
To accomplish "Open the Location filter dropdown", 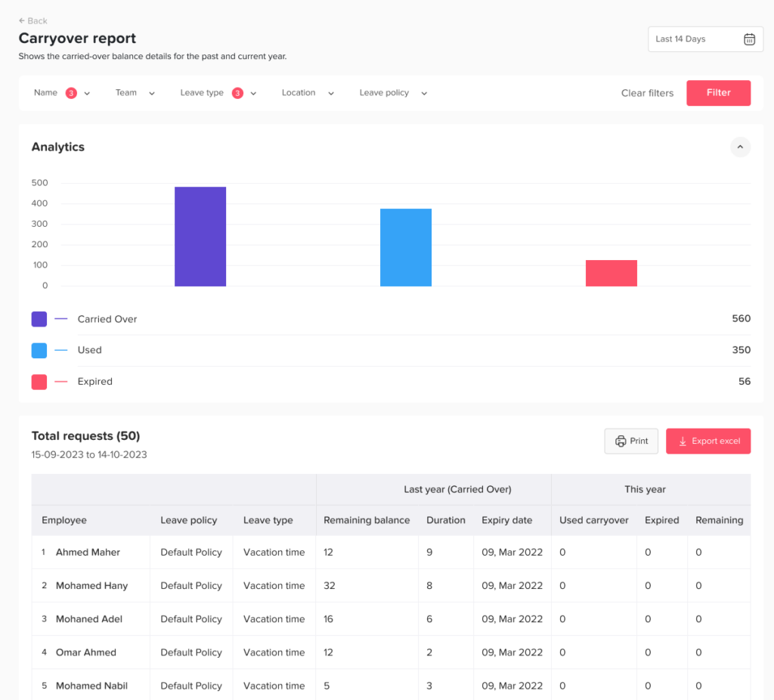I will (x=308, y=93).
